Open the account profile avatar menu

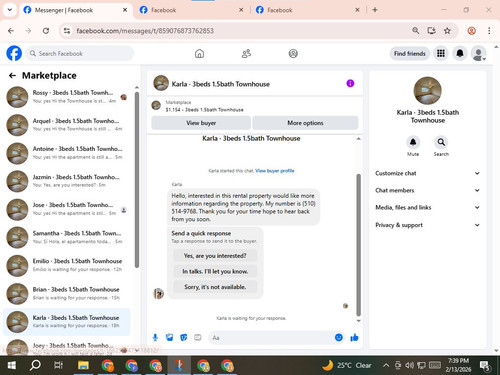[x=478, y=53]
